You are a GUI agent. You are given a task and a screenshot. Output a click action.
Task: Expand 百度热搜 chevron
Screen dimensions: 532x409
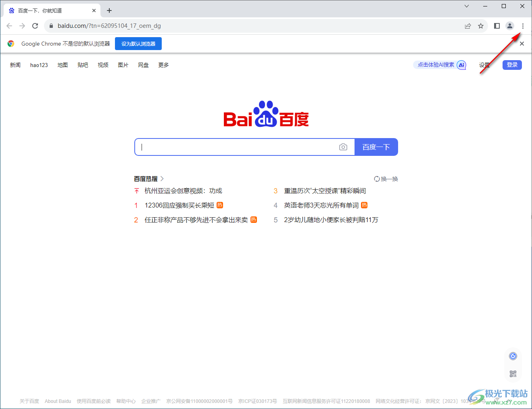pos(162,178)
